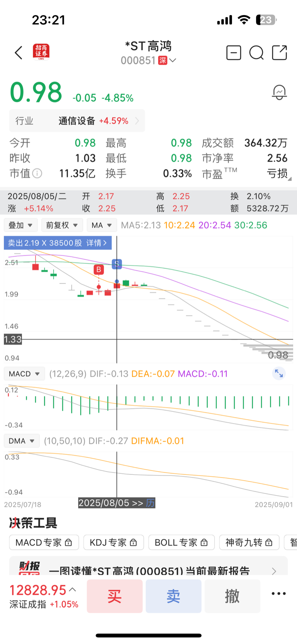The height and width of the screenshot is (644, 297).
Task: Open the three-dots more menu
Action: tap(278, 593)
